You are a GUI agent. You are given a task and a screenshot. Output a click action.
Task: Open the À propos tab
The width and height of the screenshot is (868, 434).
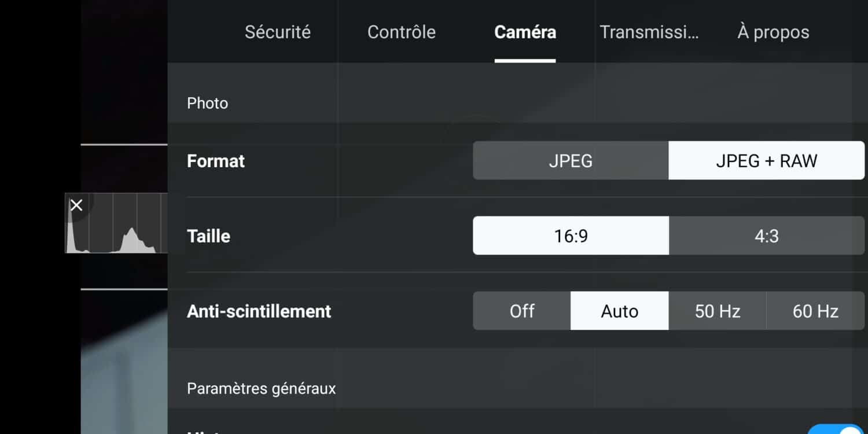click(773, 32)
